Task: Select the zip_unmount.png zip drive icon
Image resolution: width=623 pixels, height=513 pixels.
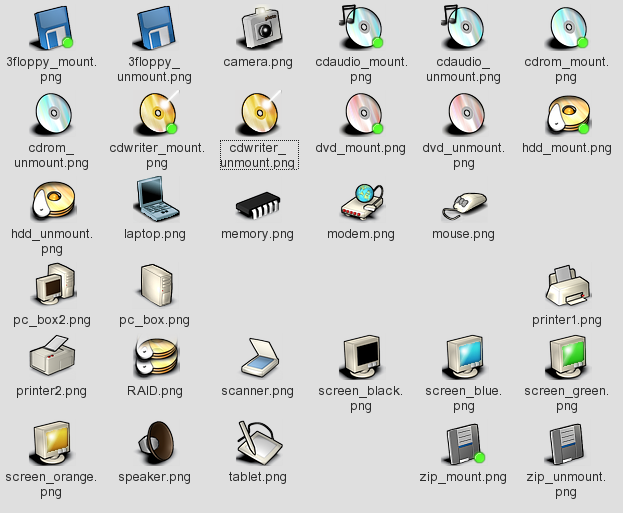Action: (x=566, y=443)
